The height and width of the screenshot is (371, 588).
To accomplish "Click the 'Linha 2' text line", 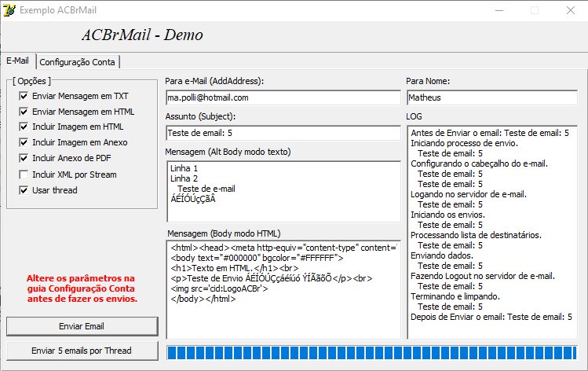I will pos(184,178).
